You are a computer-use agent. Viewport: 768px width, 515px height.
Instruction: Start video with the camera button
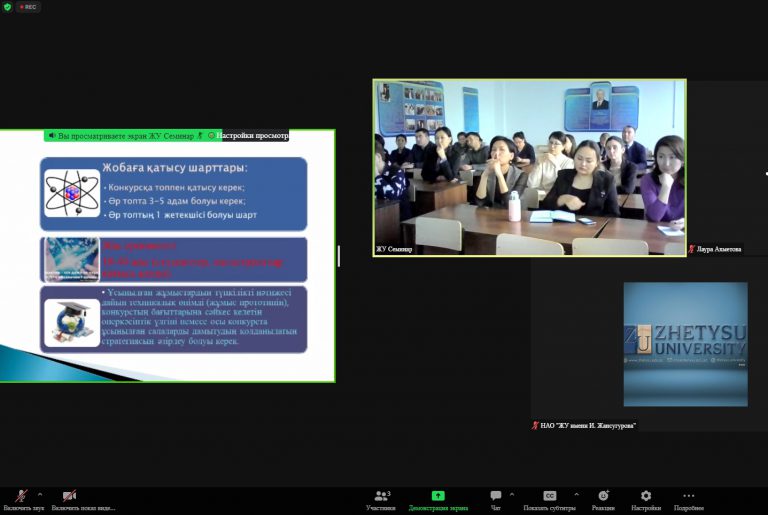point(69,497)
